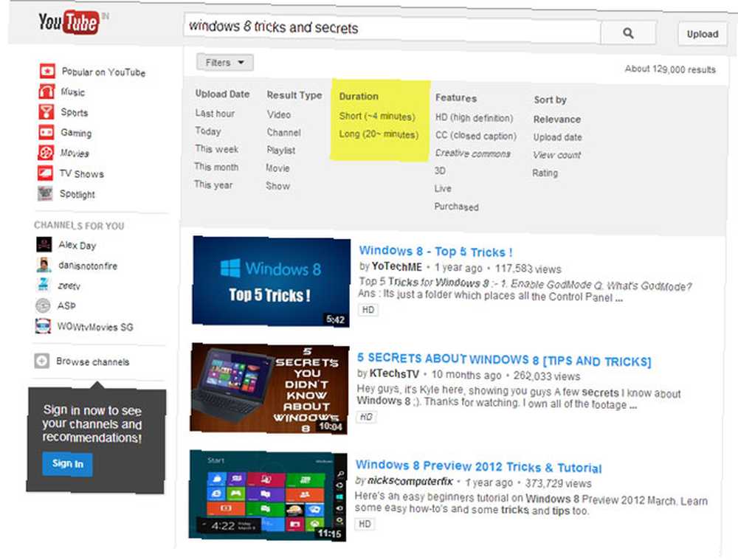The image size is (738, 560).
Task: Open the zeetv channel avatar
Action: [x=44, y=286]
